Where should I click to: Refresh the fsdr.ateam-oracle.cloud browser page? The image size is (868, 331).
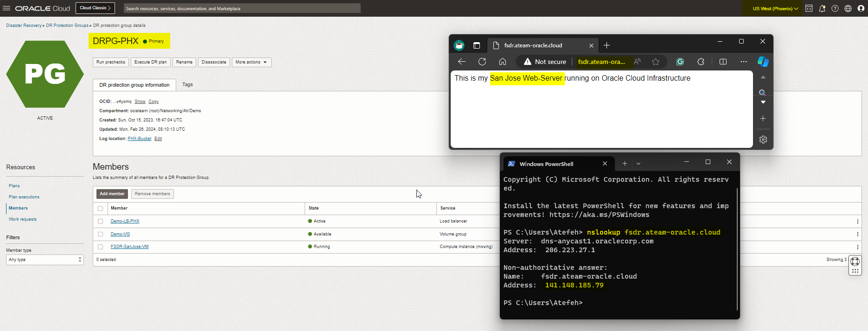click(482, 62)
